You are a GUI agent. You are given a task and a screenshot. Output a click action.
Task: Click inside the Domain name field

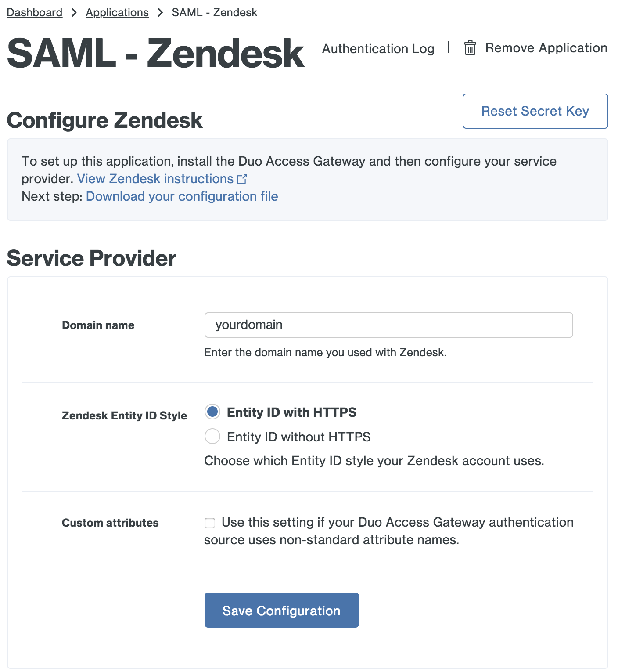(388, 325)
